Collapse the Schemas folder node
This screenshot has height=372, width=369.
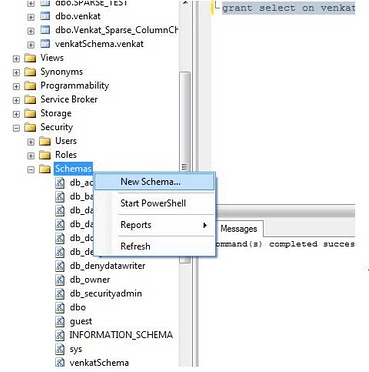(x=31, y=170)
